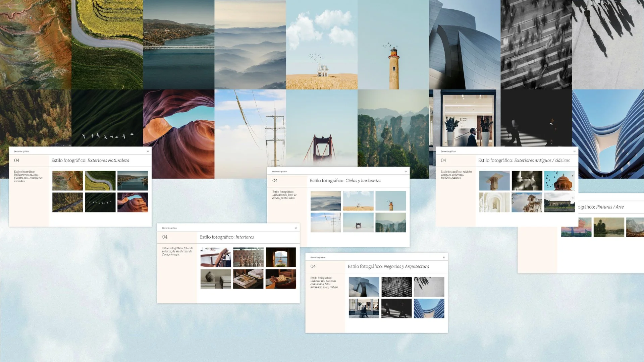Screen dimensions: 644x362
Task: Select large dark silhouette with light stripes photo
Action: pyautogui.click(x=536, y=118)
